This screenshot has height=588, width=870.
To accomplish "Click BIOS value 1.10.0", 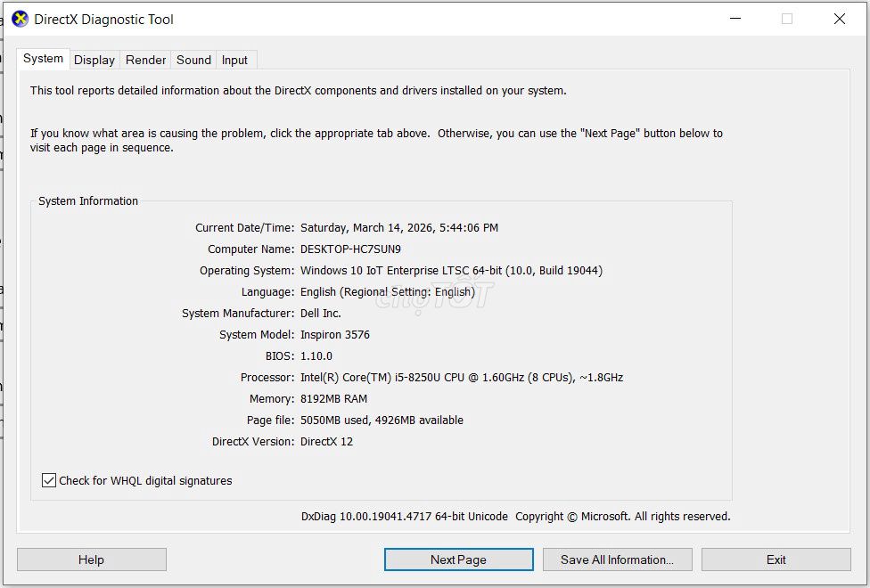I will pos(316,356).
